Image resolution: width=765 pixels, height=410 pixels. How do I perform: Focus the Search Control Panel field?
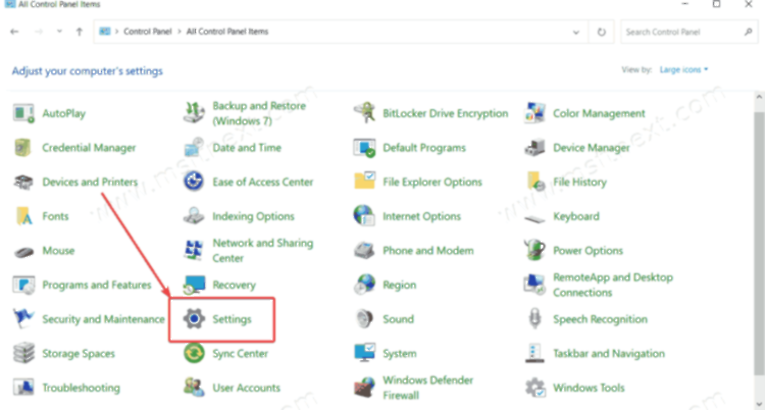[689, 32]
